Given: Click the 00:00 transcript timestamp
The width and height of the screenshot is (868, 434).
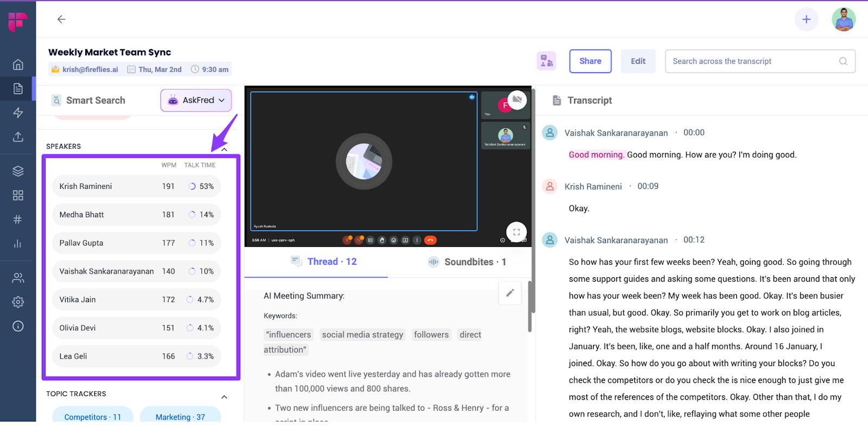Looking at the screenshot, I should (x=694, y=132).
